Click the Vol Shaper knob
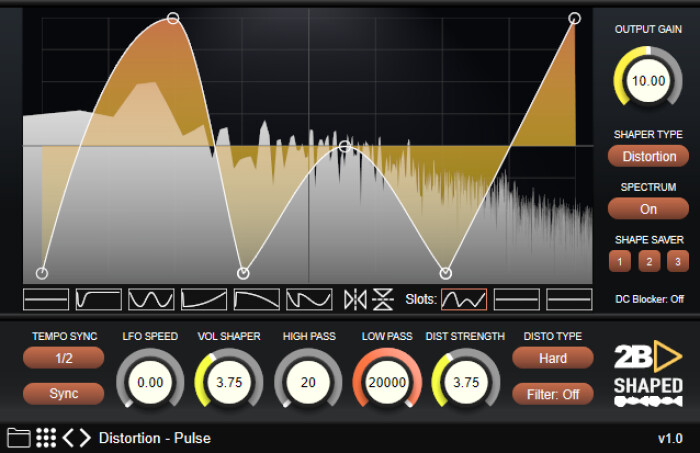The image size is (700, 453). point(229,382)
